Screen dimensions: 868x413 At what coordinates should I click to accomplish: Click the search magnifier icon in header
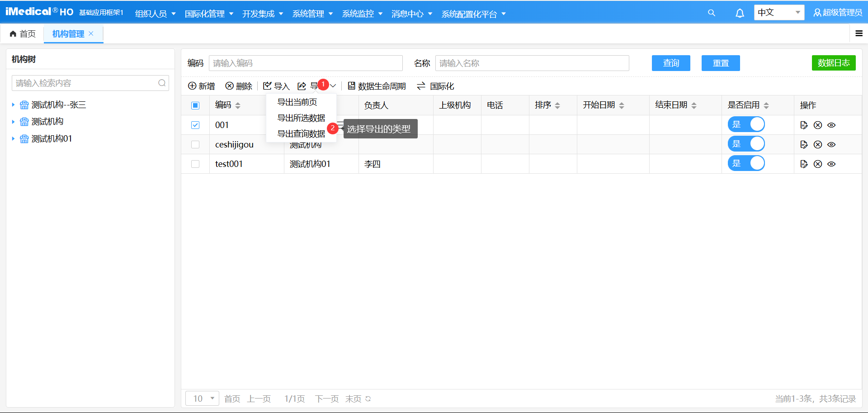[711, 13]
